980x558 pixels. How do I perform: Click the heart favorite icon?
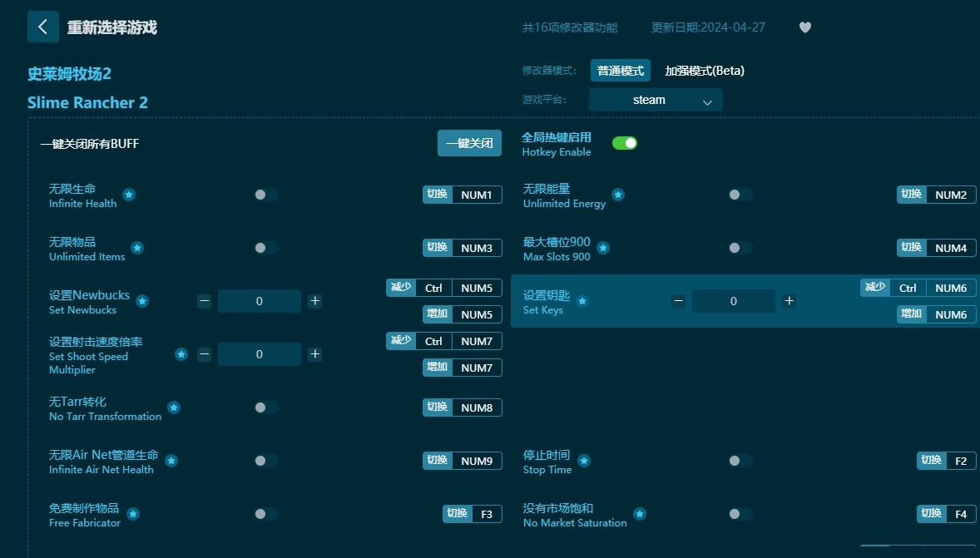click(x=804, y=27)
